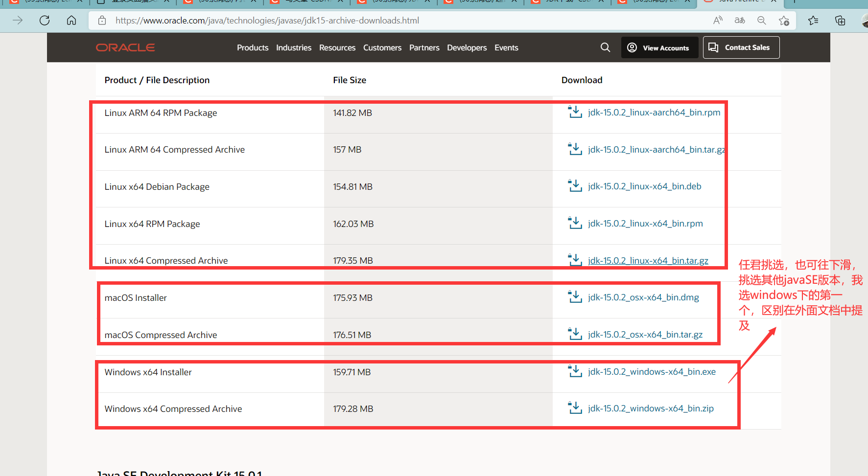Click the search icon in Oracle navigation bar
The image size is (868, 476).
[x=605, y=47]
